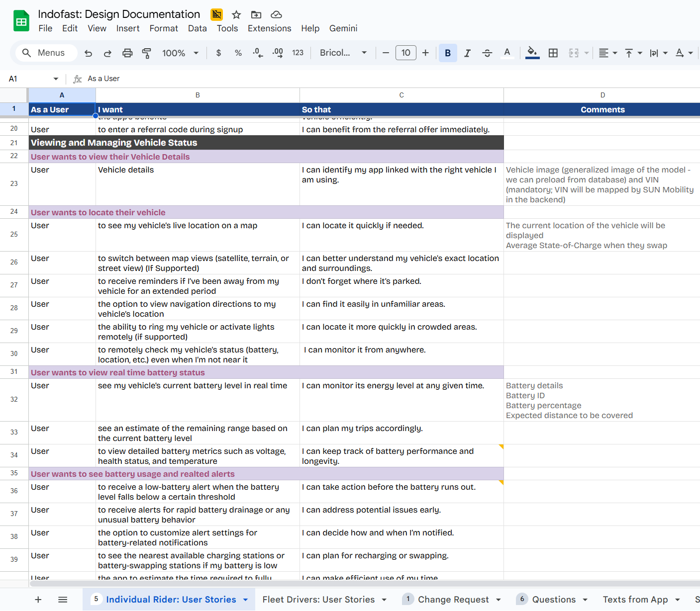This screenshot has height=611, width=700.
Task: Toggle strikethrough formatting
Action: point(487,53)
